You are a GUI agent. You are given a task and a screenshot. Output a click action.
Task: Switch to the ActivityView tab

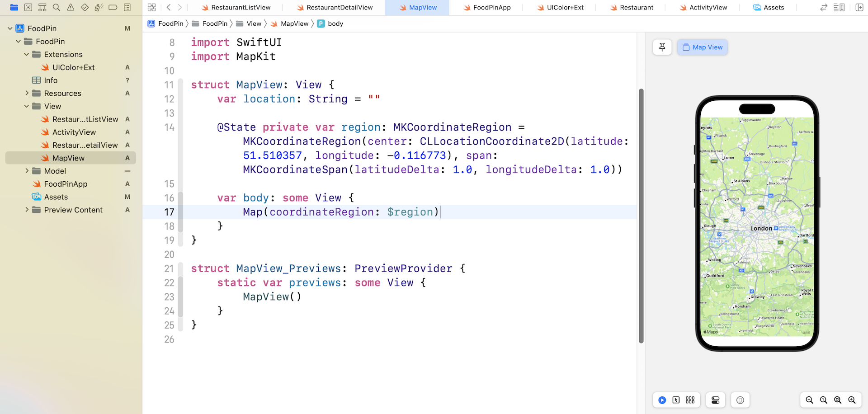point(703,7)
